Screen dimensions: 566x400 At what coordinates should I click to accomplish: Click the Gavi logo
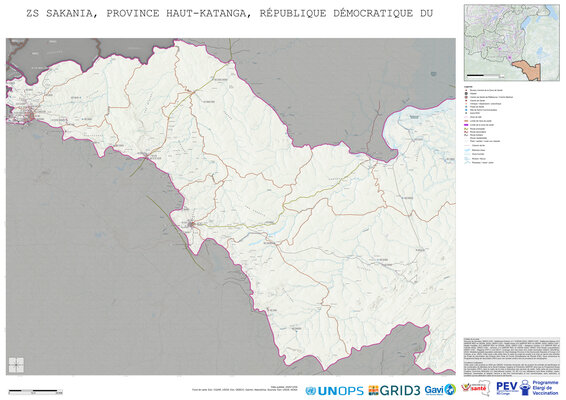(x=440, y=390)
